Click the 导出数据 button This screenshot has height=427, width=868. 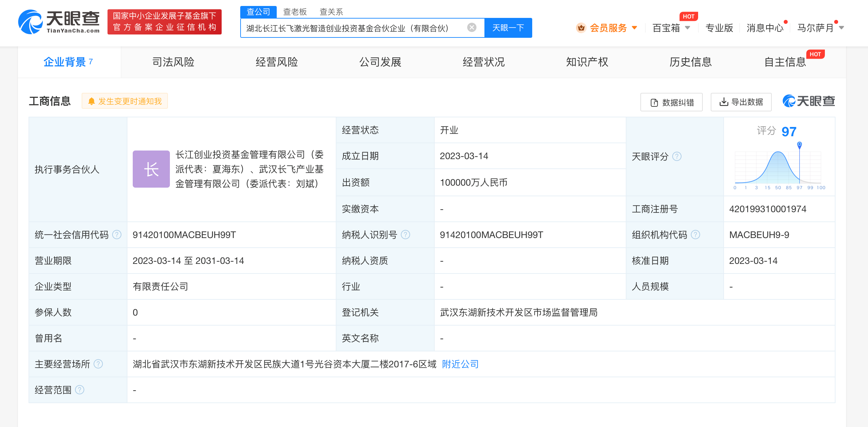pos(741,102)
